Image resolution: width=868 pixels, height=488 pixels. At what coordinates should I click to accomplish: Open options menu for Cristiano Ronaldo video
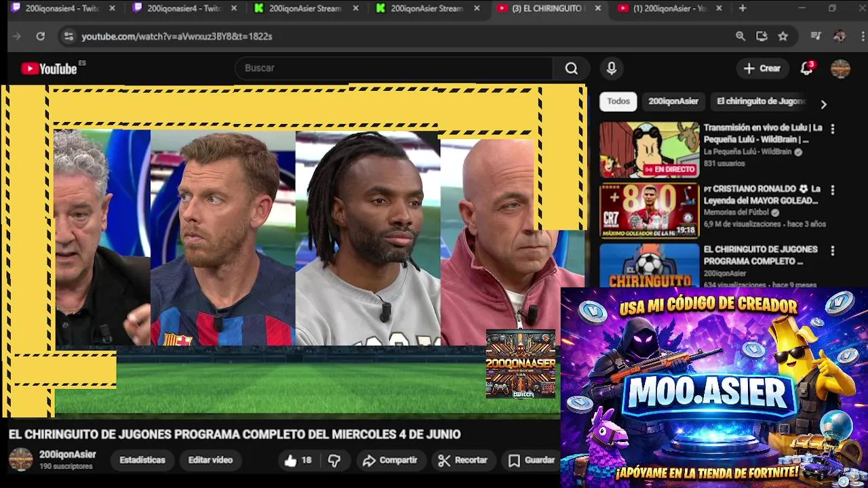[x=833, y=190]
